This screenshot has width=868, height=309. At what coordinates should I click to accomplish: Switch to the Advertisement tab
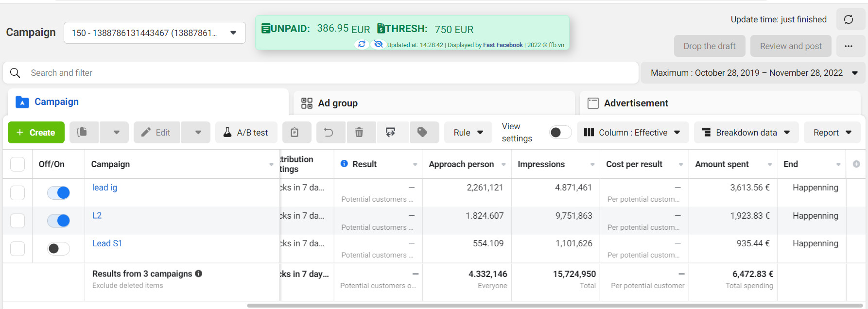point(720,103)
